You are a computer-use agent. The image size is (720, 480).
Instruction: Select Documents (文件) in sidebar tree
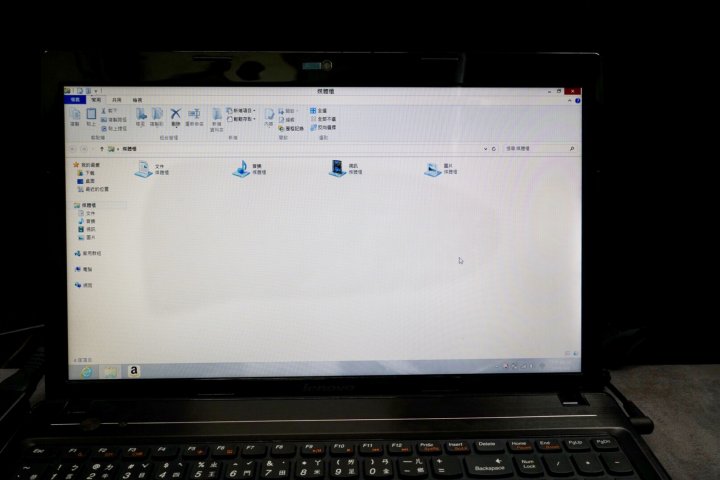click(87, 214)
